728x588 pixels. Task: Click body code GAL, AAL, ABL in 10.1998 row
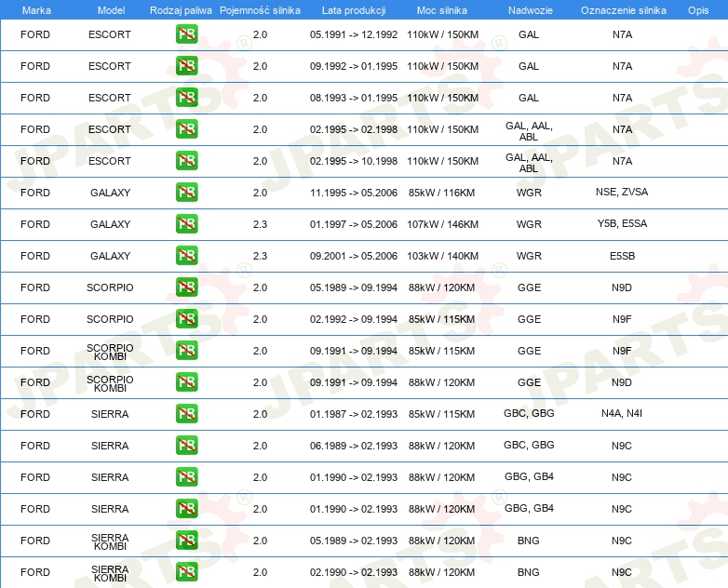pos(529,163)
